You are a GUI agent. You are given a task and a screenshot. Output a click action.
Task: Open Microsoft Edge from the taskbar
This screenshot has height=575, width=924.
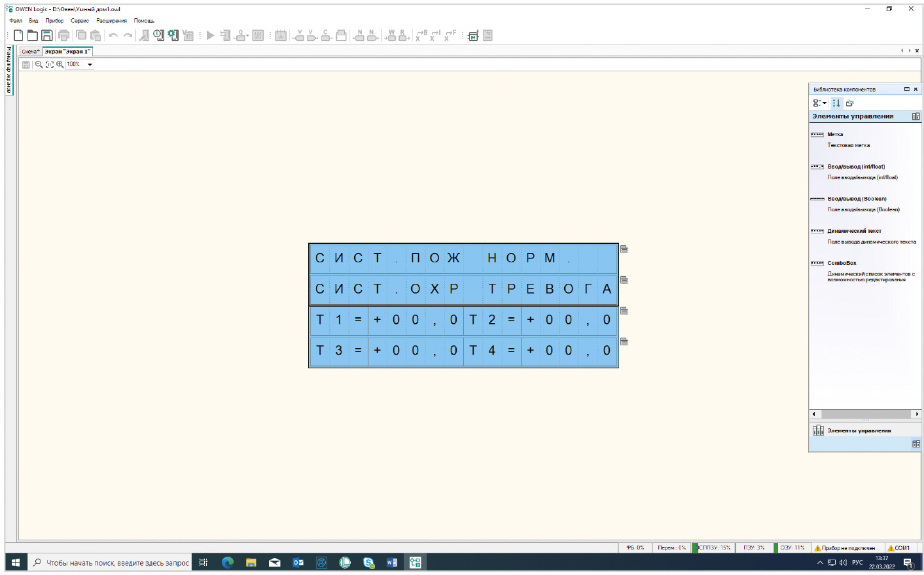[x=228, y=563]
